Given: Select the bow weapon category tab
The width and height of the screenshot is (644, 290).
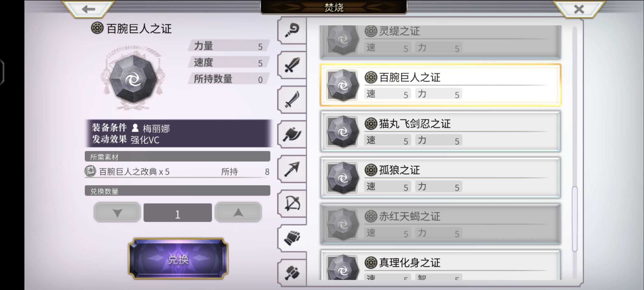Looking at the screenshot, I should coord(292,204).
